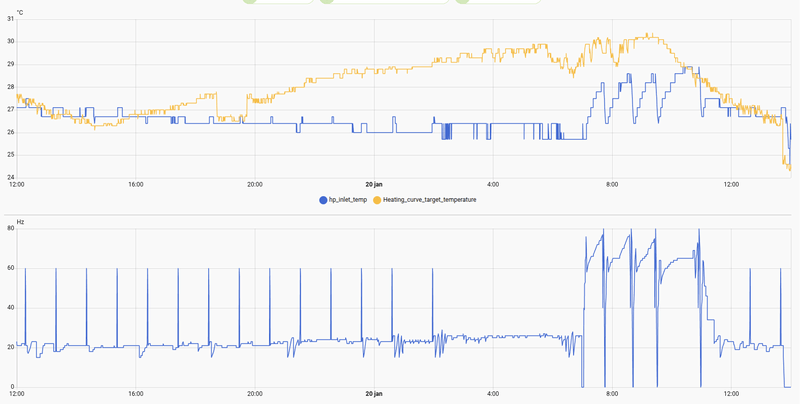Viewport: 800px width, 404px height.
Task: Select the 0 value on Hz axis
Action: point(12,387)
